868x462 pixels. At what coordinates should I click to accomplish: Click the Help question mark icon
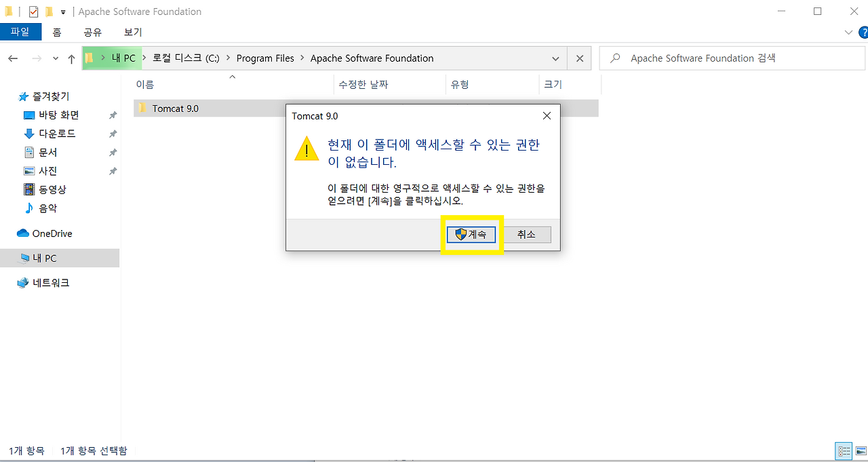863,32
